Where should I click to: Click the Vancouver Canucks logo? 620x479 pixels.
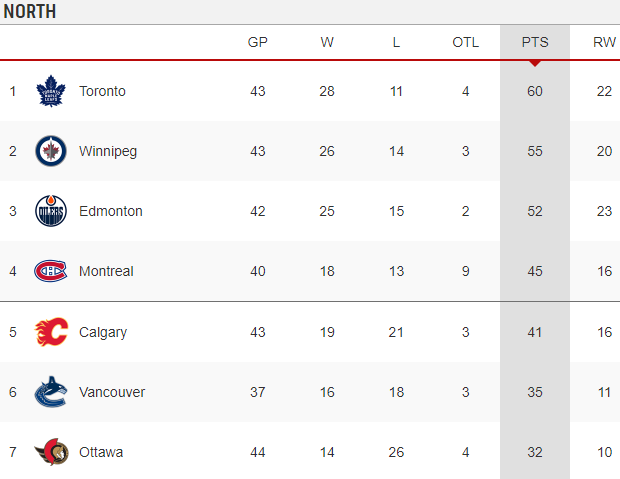51,392
